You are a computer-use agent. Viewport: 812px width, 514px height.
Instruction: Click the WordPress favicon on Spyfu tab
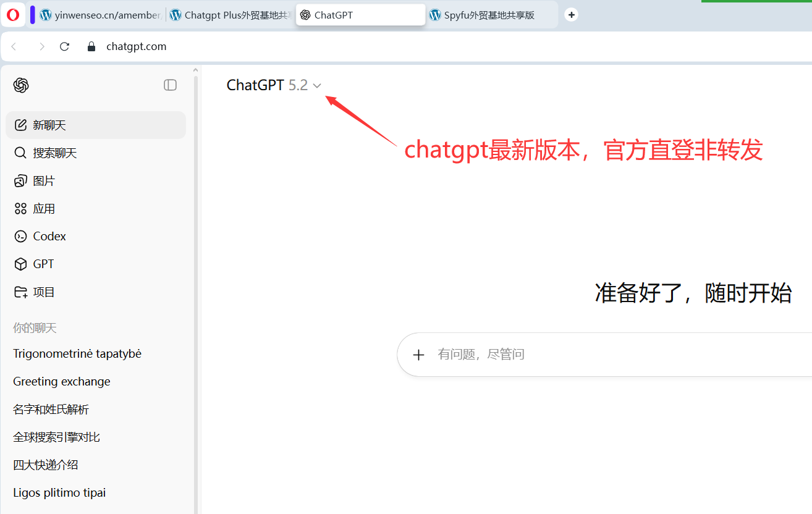435,15
